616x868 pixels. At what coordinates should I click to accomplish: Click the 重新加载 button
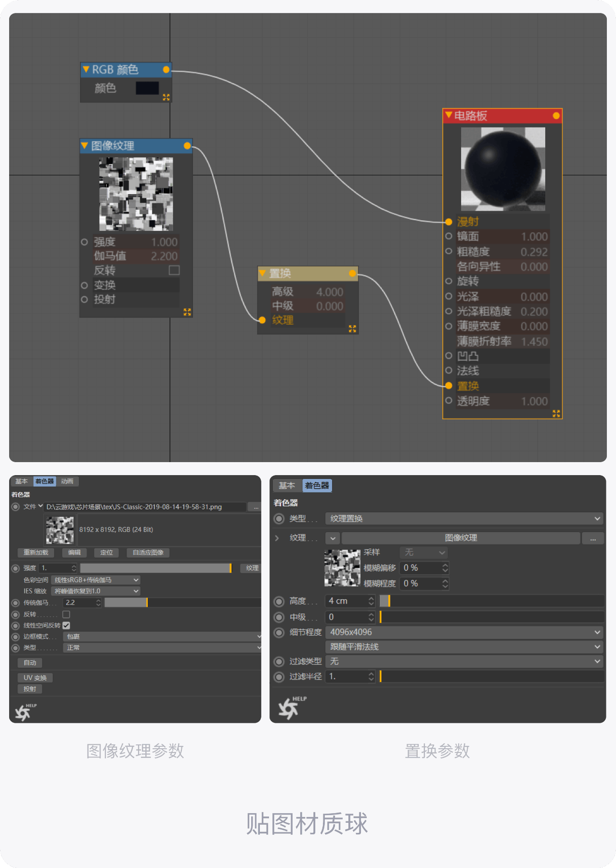[x=36, y=553]
